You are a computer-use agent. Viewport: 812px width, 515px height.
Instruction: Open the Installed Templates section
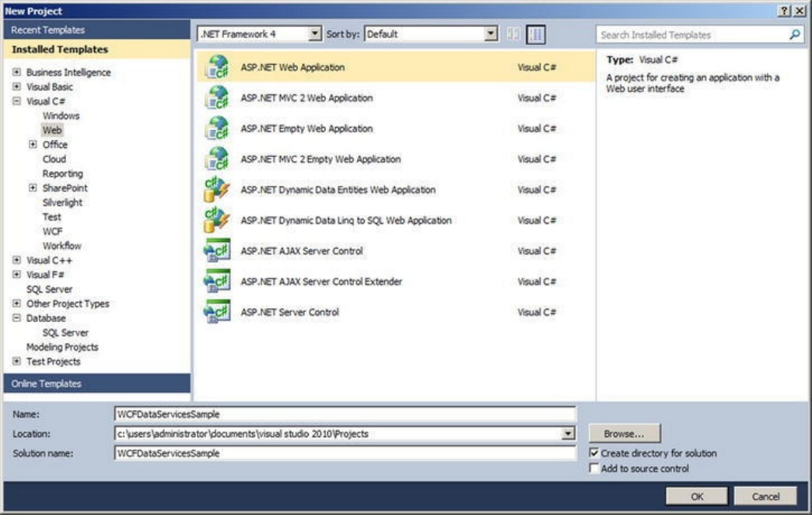97,49
